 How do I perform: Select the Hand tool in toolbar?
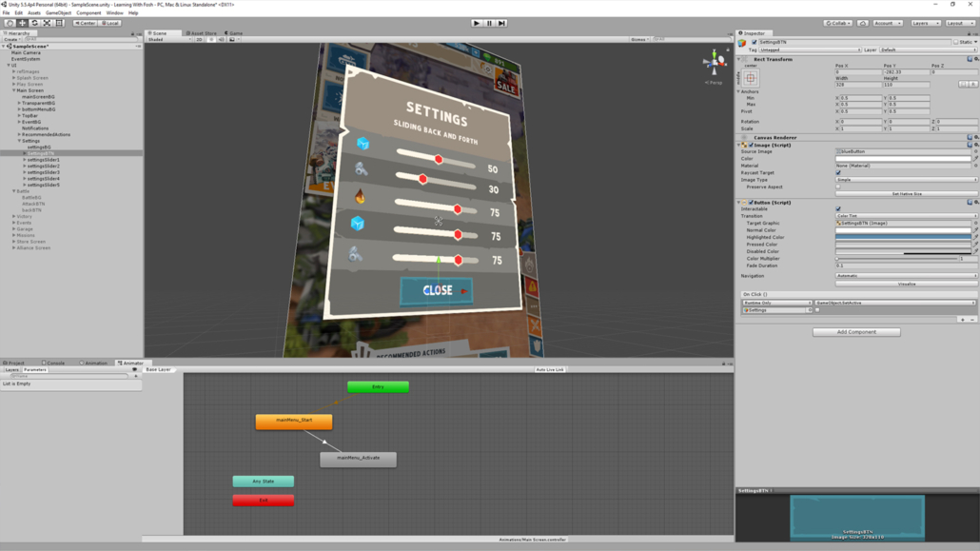tap(10, 23)
